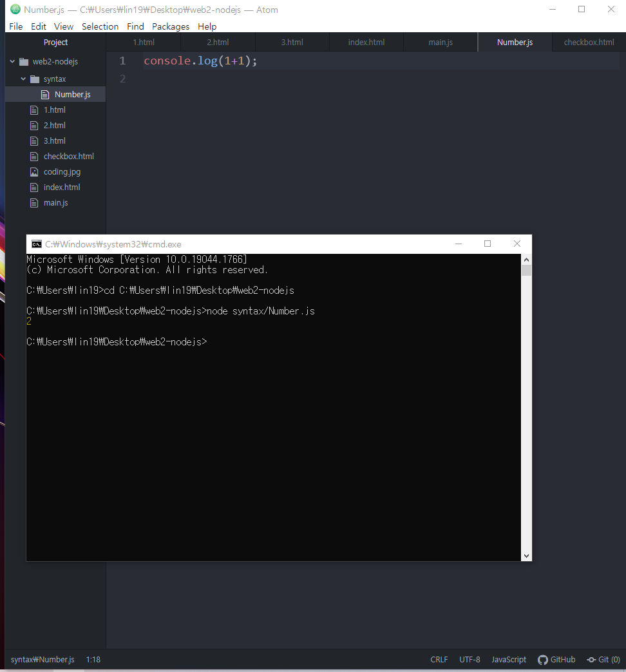Click the cmd prompt line after output 2
The image size is (626, 672).
tap(117, 342)
